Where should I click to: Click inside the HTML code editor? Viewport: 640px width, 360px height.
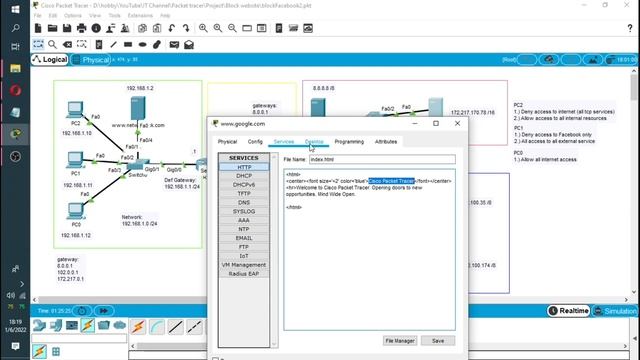[x=369, y=249]
